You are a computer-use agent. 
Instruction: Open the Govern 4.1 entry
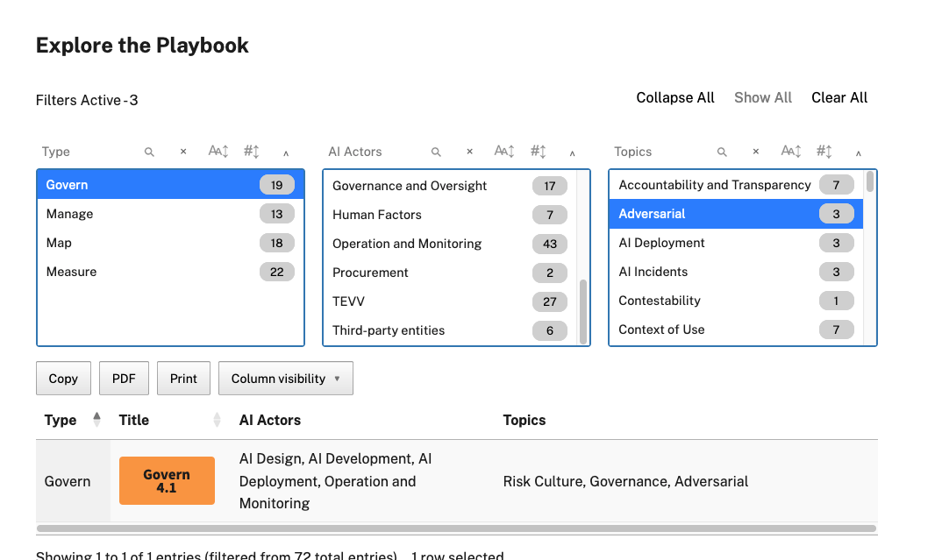coord(167,481)
